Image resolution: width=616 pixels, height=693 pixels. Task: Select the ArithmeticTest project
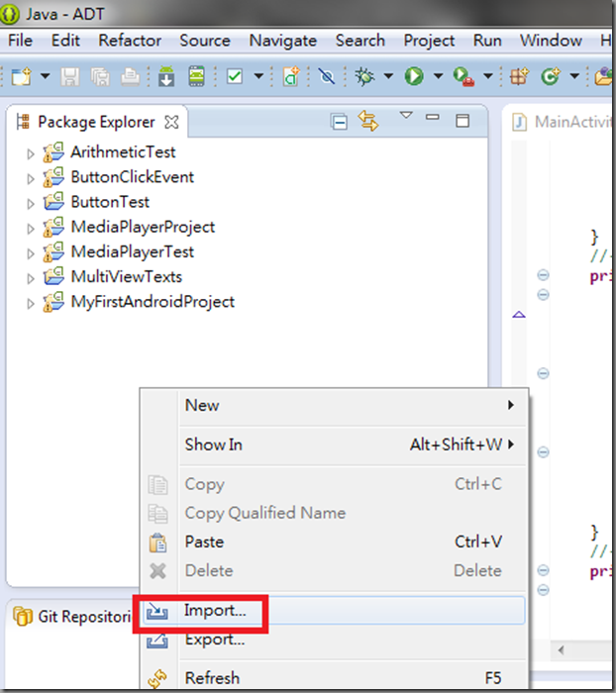(123, 152)
